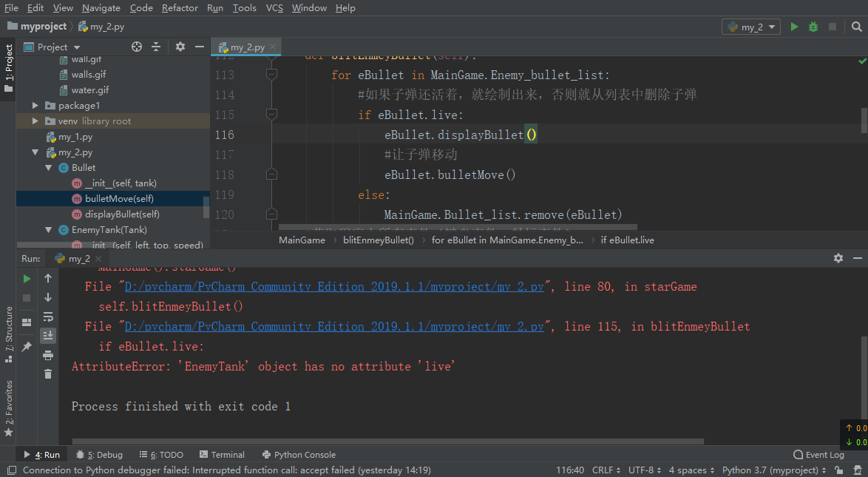
Task: Click the Run panel stop square icon
Action: click(27, 298)
